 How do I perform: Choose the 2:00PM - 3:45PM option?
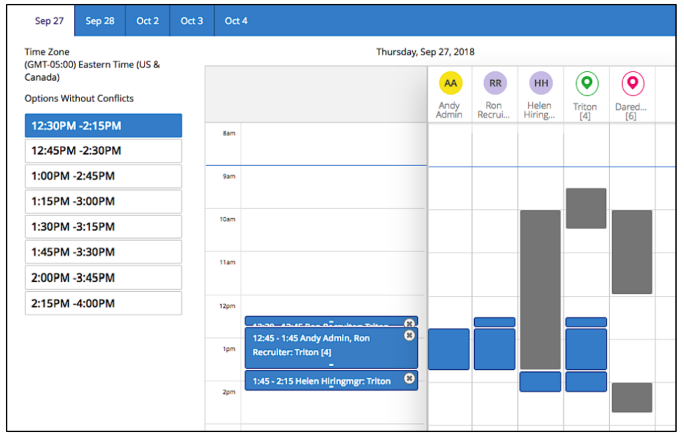tap(103, 278)
